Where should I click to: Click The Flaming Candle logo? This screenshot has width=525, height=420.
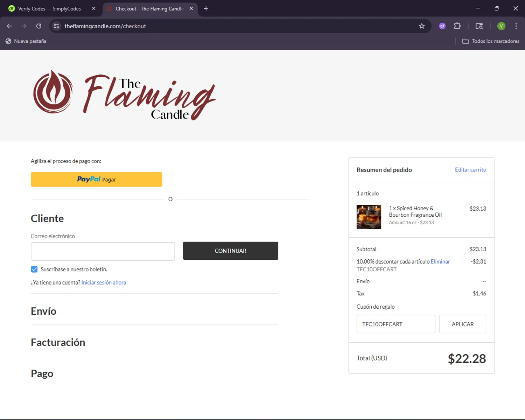point(125,95)
